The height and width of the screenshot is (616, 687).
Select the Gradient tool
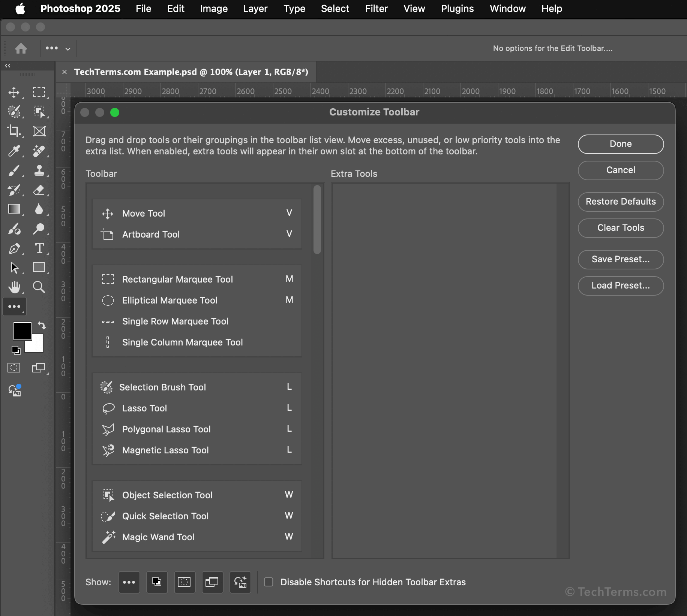14,209
